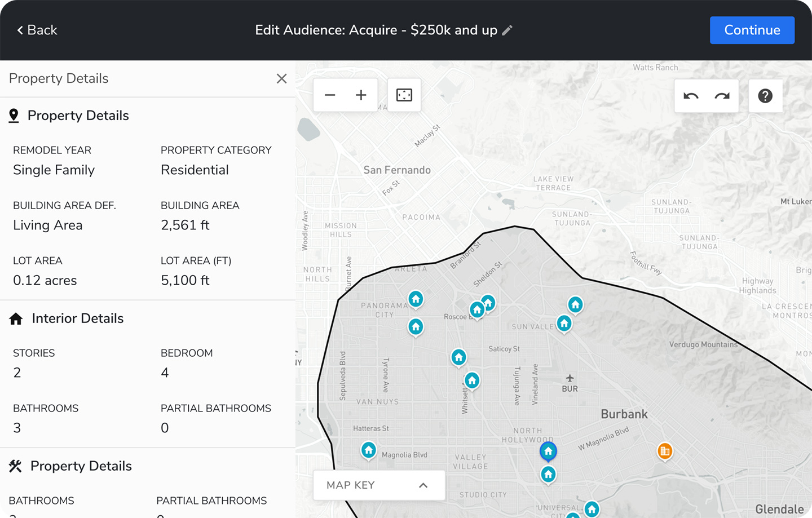Zoom out the map with minus button
The height and width of the screenshot is (518, 812).
coord(330,95)
